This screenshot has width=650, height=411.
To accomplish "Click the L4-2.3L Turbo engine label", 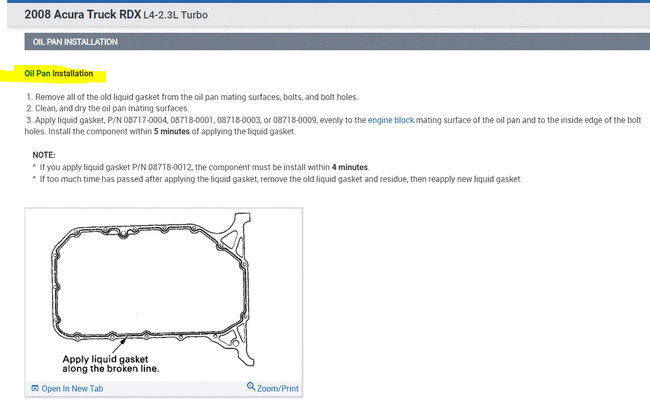I will click(175, 15).
